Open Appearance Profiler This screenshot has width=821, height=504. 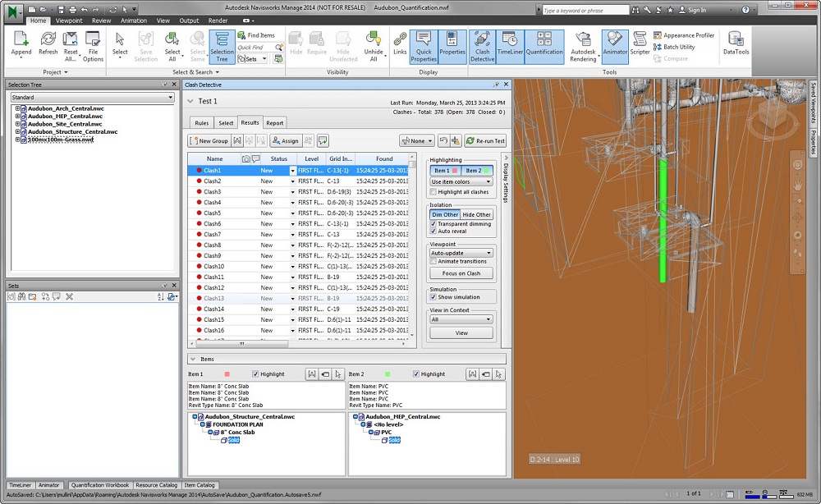[684, 35]
